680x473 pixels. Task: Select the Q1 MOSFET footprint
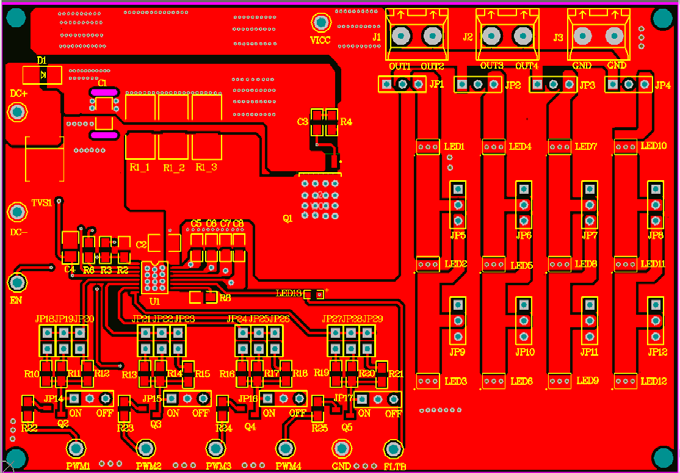pos(320,195)
